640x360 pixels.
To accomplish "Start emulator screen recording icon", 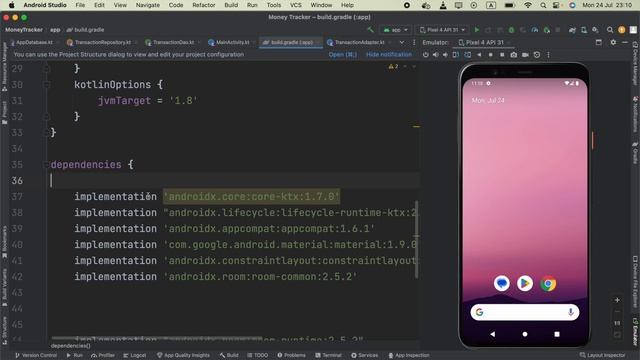I will pos(525,55).
